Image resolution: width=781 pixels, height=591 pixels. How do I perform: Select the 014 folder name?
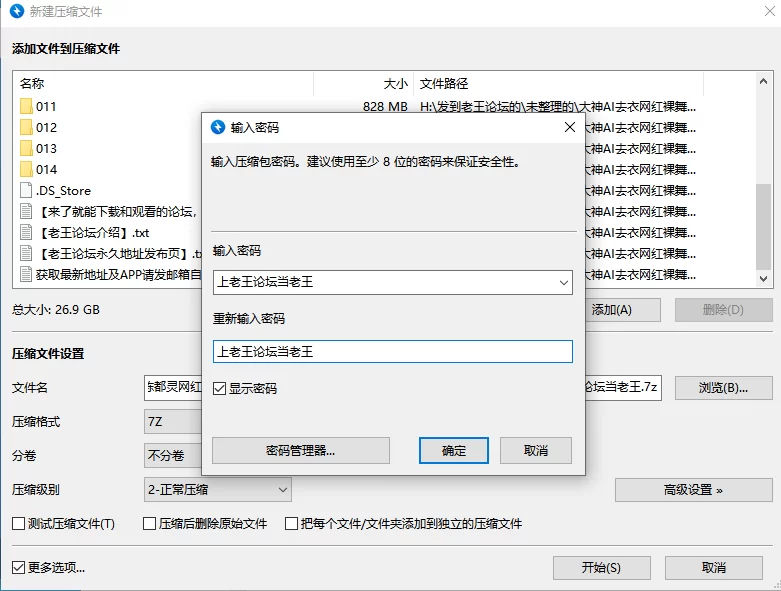[x=46, y=169]
